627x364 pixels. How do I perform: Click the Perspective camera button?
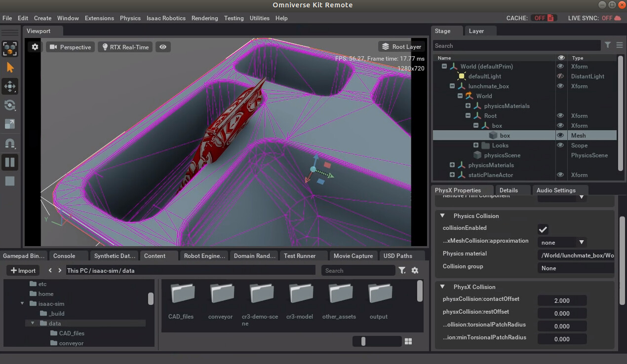[70, 46]
